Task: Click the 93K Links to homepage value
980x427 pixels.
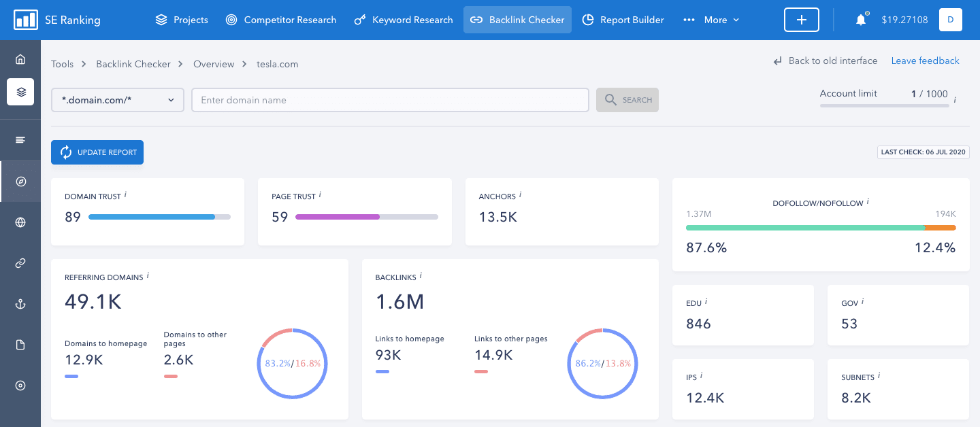Action: click(x=389, y=355)
